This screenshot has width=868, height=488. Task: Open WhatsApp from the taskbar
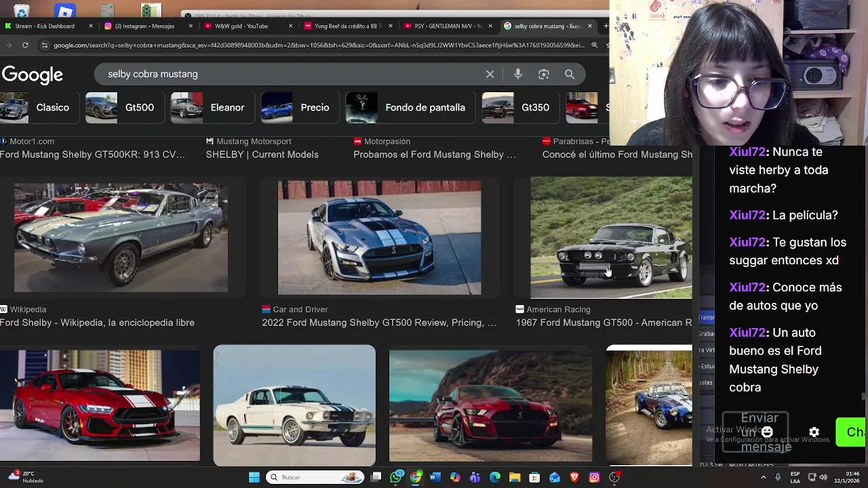click(x=397, y=477)
